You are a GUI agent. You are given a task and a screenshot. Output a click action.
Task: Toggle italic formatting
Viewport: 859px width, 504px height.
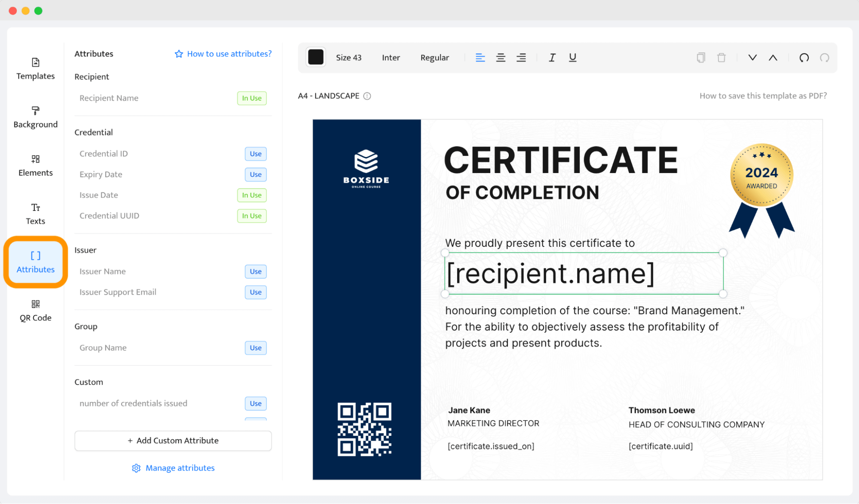coord(552,58)
